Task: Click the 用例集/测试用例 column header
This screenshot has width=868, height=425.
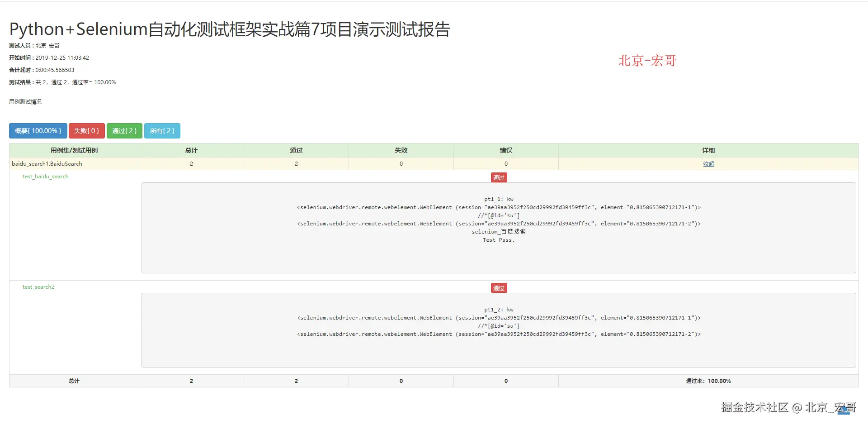Action: (74, 150)
